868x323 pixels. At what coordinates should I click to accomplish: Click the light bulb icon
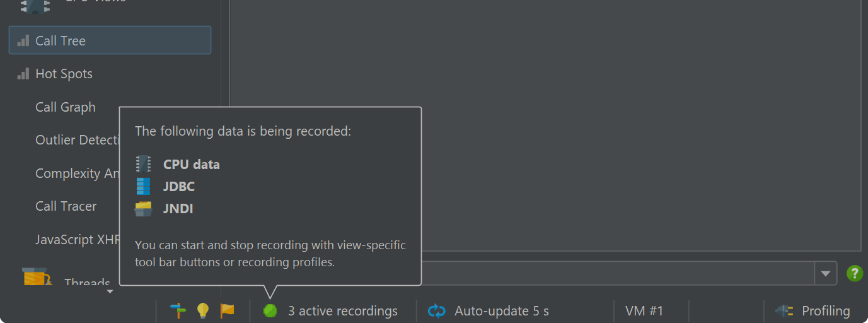(202, 310)
